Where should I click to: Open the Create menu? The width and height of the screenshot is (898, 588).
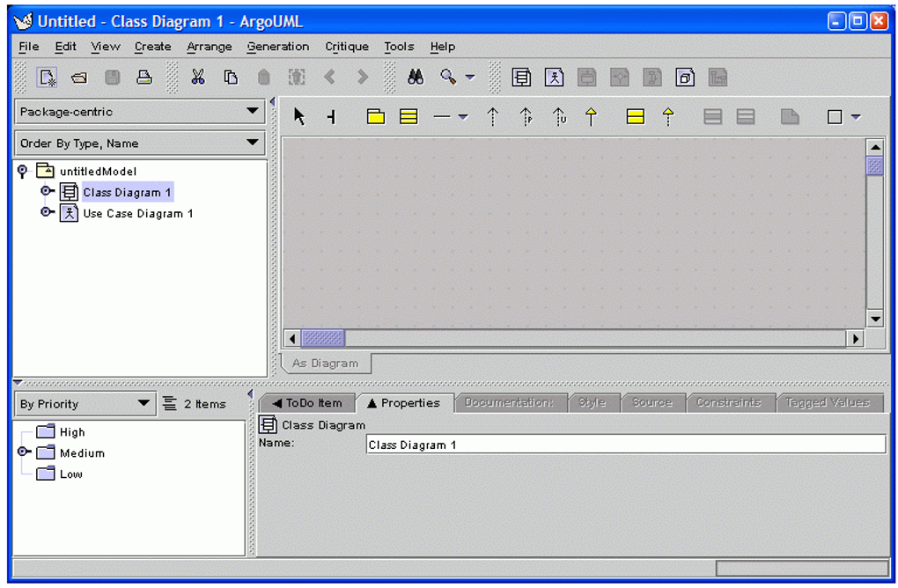tap(152, 47)
